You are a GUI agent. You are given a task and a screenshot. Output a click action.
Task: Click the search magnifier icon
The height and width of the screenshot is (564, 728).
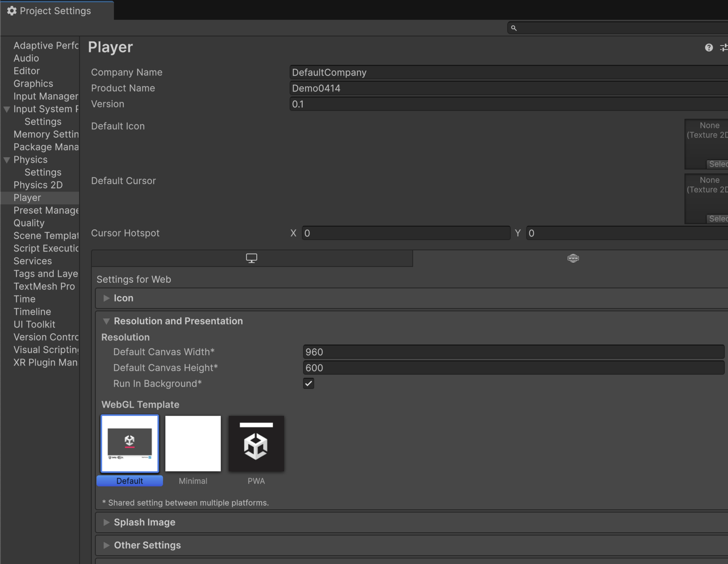tap(514, 28)
